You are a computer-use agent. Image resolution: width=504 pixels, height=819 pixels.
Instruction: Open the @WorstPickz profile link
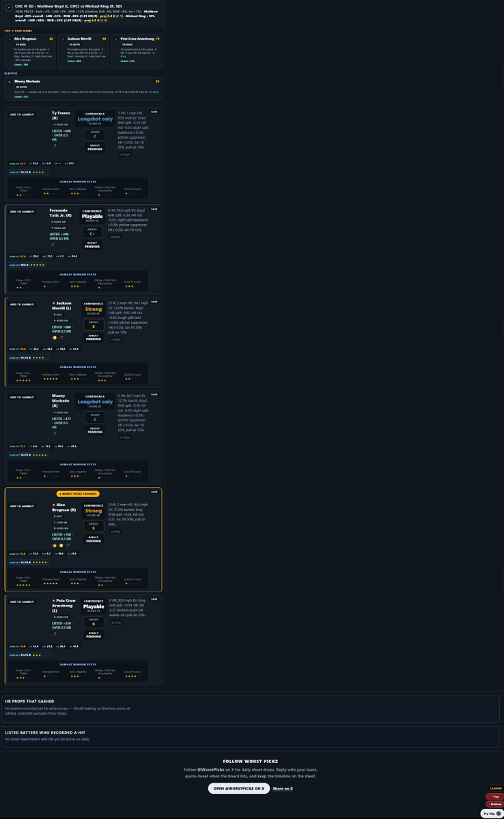(x=210, y=770)
